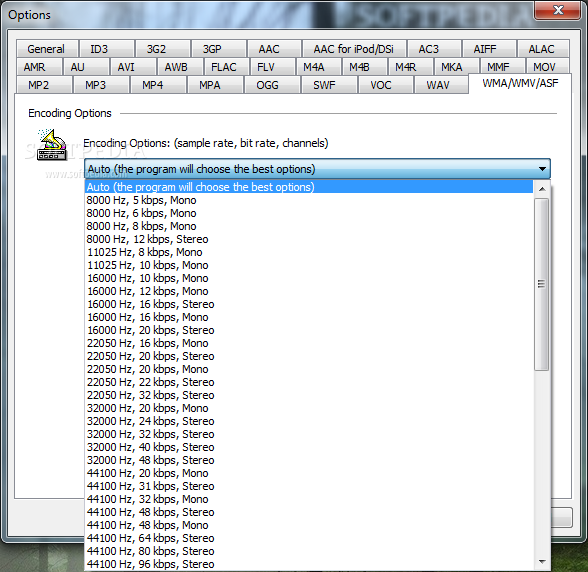
Task: Open the FLAC tab
Action: pos(226,67)
